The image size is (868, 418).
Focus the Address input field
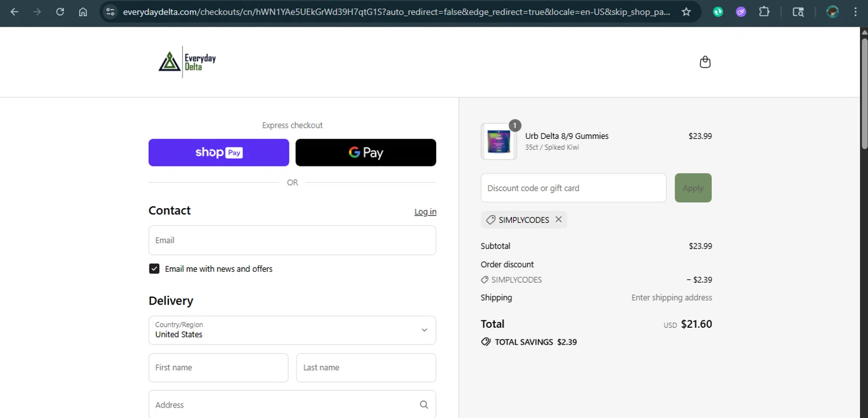[292, 405]
